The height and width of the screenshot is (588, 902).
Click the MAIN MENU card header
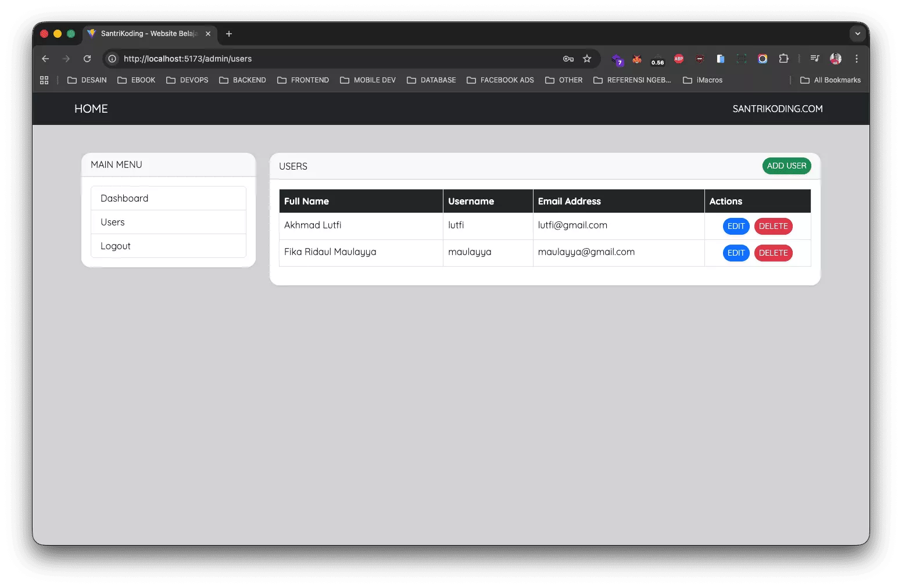tap(169, 164)
